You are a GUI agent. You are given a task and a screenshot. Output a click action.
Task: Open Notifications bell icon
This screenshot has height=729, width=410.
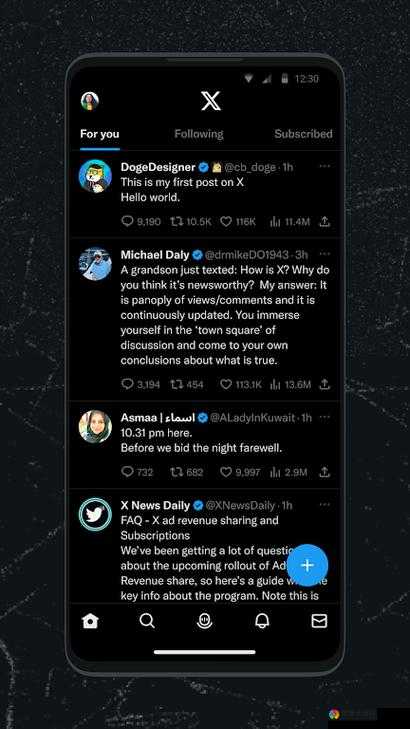pos(262,621)
